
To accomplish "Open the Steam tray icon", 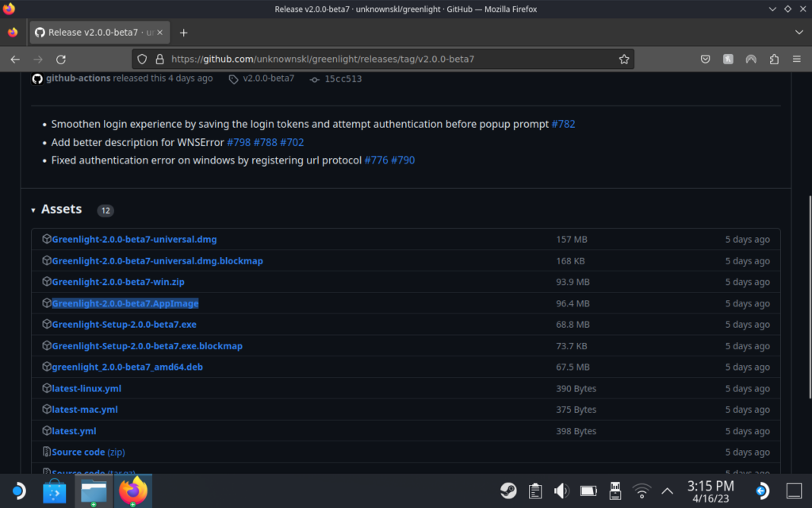I will pos(508,491).
